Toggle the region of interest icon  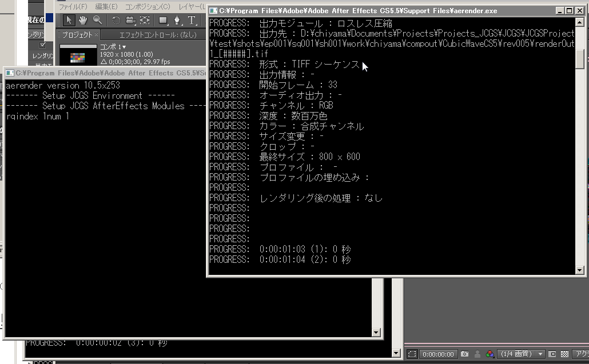[552, 354]
